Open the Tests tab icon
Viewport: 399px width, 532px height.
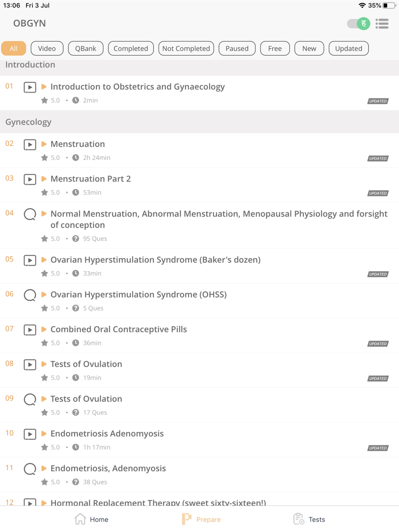(x=298, y=519)
